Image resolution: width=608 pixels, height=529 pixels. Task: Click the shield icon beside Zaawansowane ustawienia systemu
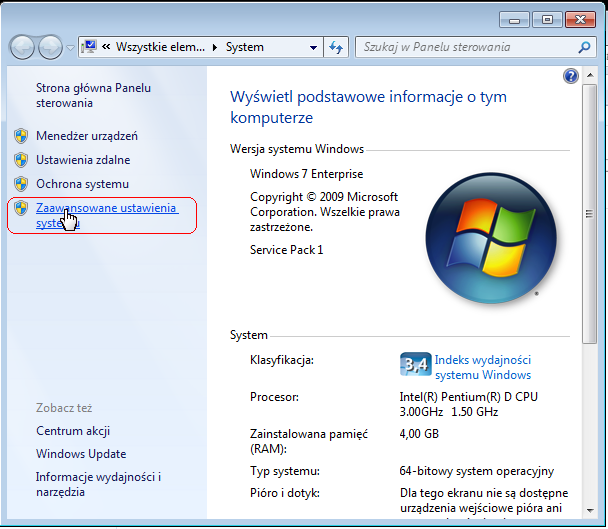click(21, 208)
